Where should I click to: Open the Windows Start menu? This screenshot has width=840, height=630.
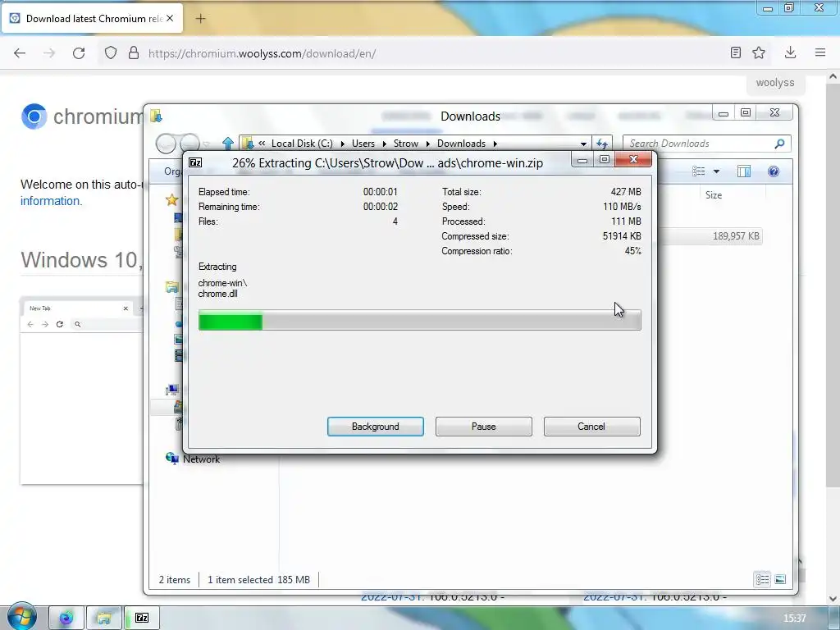(x=21, y=616)
